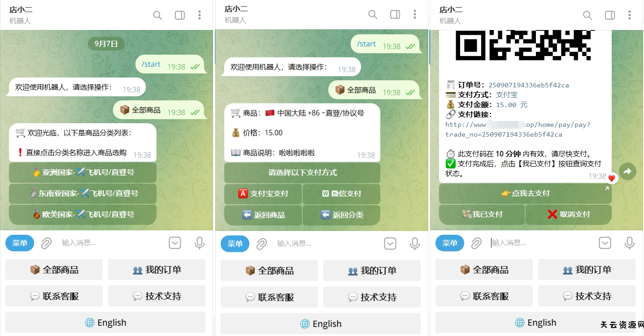Click the paperclip attachment icon
The height and width of the screenshot is (336, 644).
click(46, 243)
